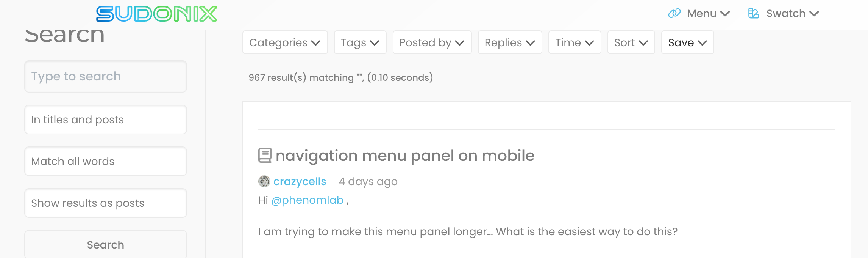The height and width of the screenshot is (258, 868).
Task: Open the crazycells user profile link
Action: point(300,181)
